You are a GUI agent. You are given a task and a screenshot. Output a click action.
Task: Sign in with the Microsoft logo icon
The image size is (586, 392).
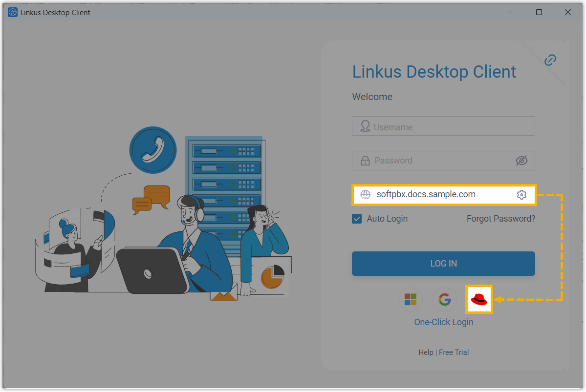(410, 300)
